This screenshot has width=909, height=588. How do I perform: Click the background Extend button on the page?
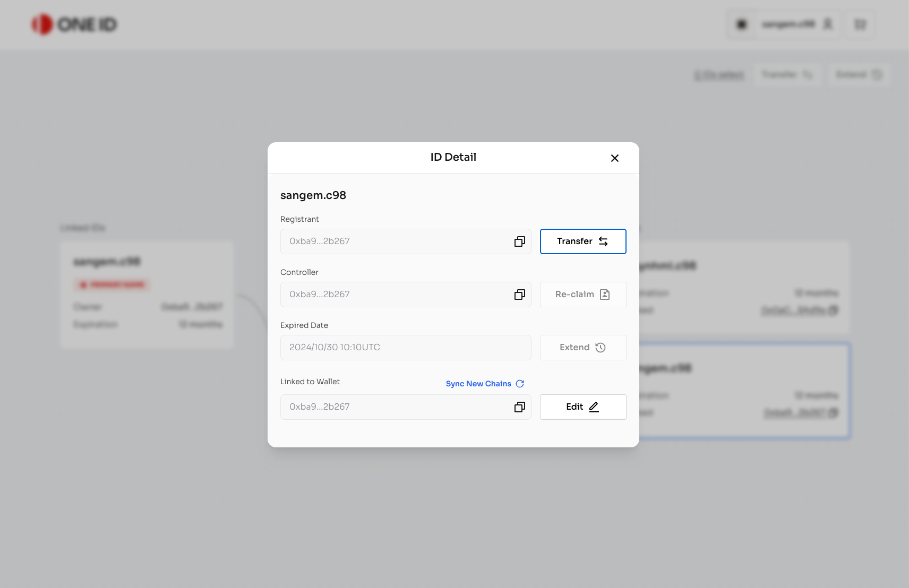click(859, 75)
